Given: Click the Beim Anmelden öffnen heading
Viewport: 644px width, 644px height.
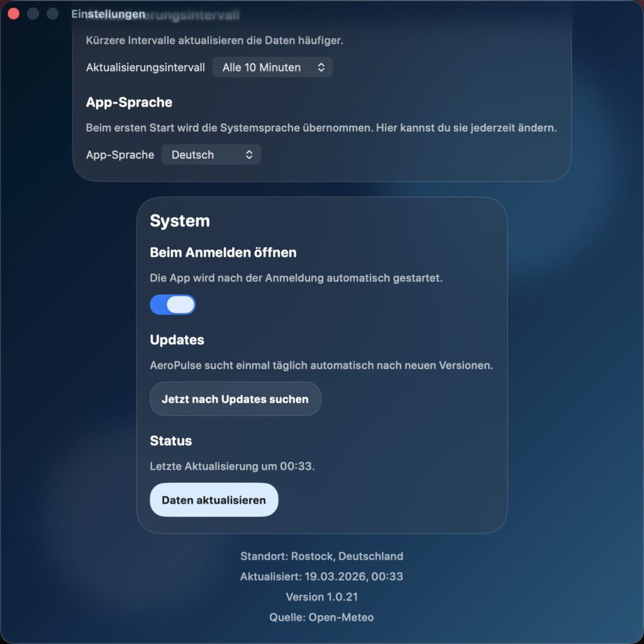Looking at the screenshot, I should coord(223,252).
